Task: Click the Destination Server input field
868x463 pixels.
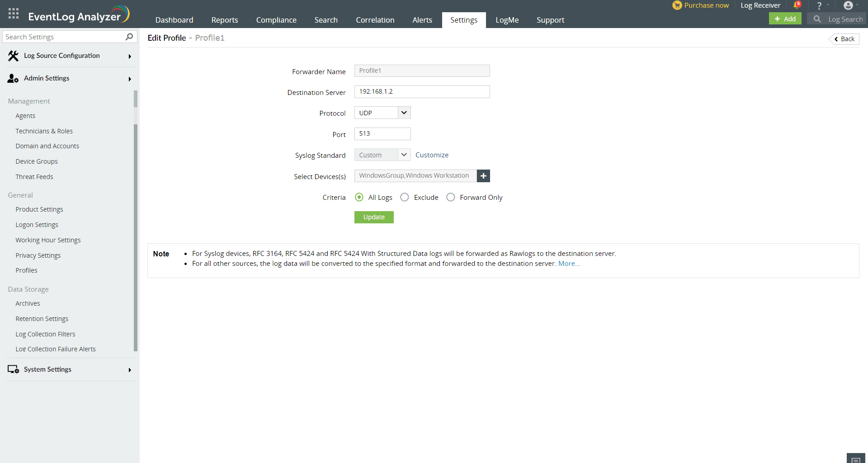Action: 422,92
